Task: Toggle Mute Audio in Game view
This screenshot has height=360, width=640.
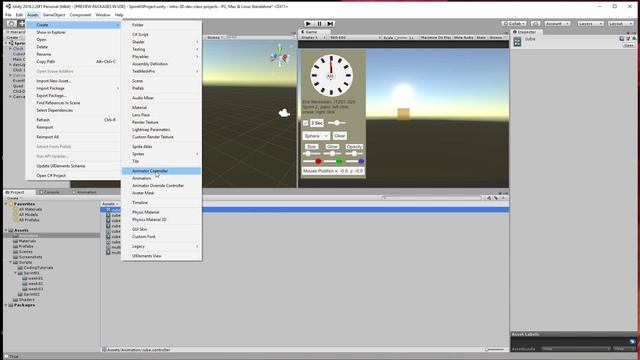Action: (x=464, y=38)
